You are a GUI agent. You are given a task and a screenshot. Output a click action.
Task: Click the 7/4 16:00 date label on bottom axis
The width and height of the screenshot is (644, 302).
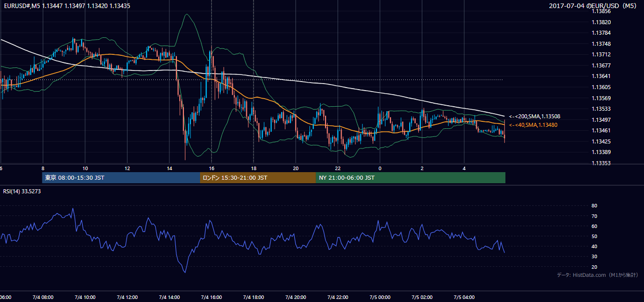(x=211, y=297)
